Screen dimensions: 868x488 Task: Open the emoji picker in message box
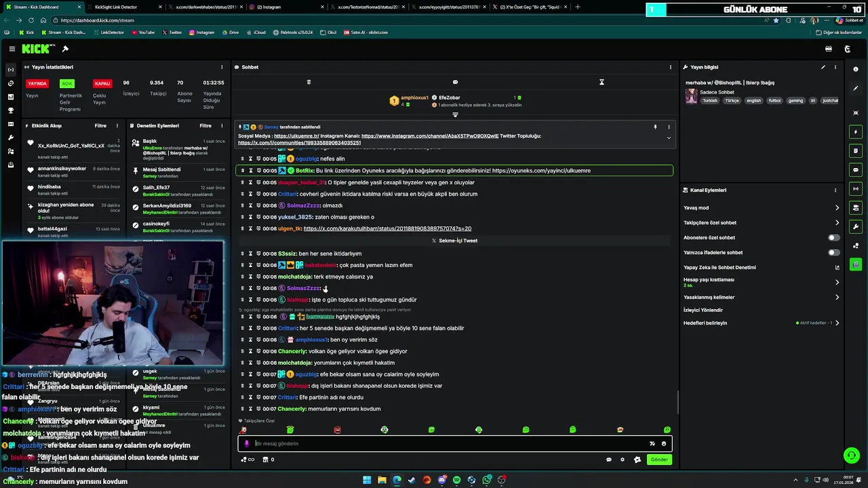[664, 443]
